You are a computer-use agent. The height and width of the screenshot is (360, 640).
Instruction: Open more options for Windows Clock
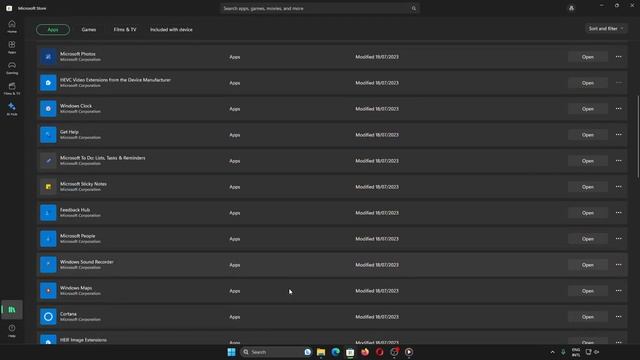pos(618,109)
